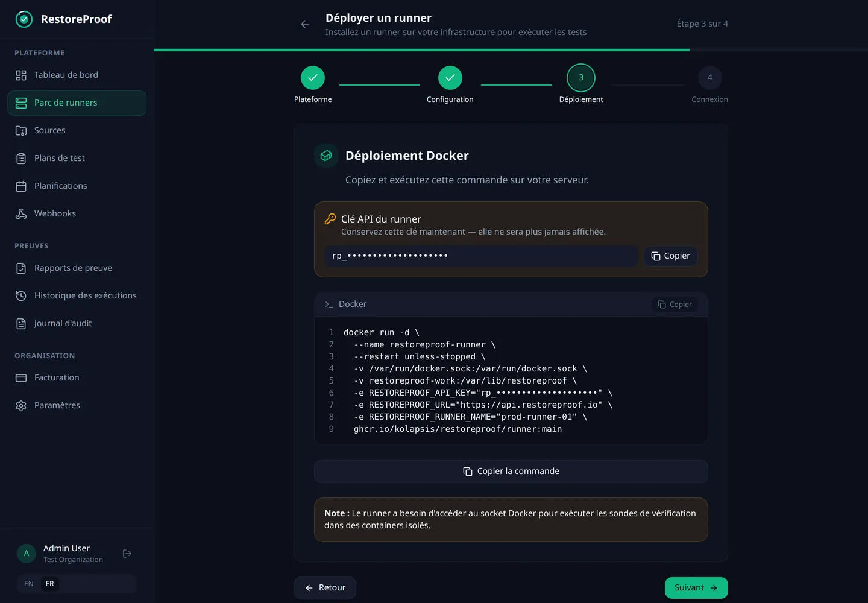Click the Admin User avatar
The image size is (868, 603).
click(27, 554)
